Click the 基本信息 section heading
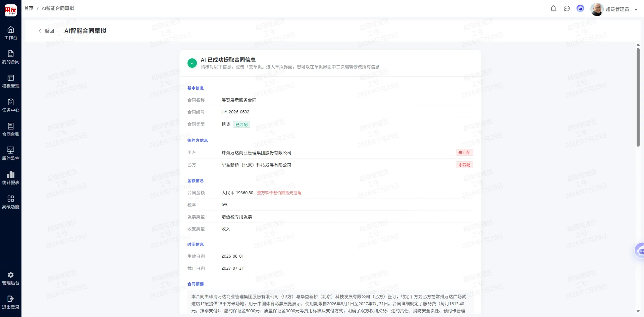 tap(196, 88)
